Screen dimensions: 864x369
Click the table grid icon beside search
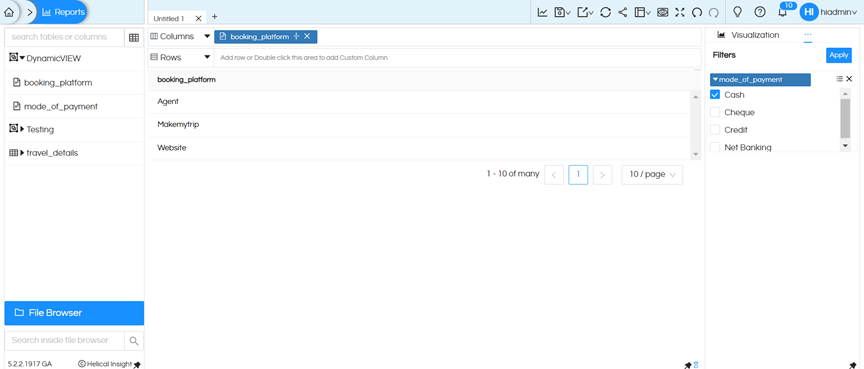tap(134, 37)
